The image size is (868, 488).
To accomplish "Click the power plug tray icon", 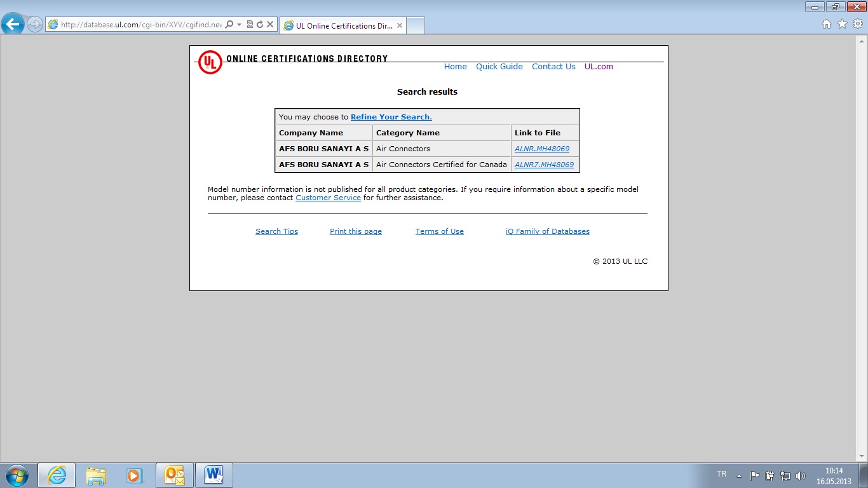I will tap(770, 475).
